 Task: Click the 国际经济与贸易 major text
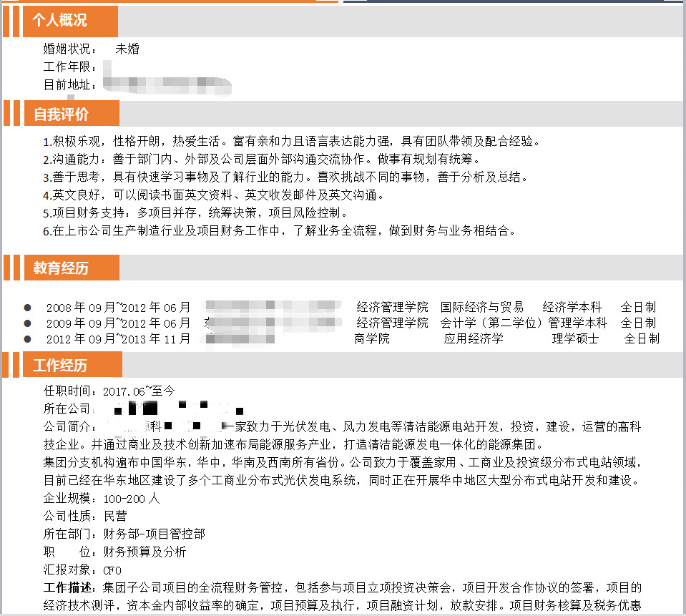pos(481,308)
